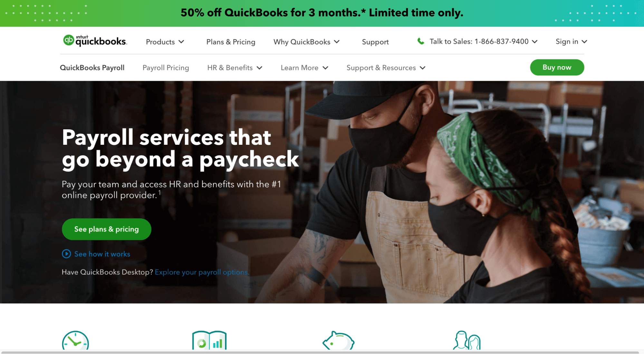
Task: Click the piggy bank icon
Action: coord(338,340)
